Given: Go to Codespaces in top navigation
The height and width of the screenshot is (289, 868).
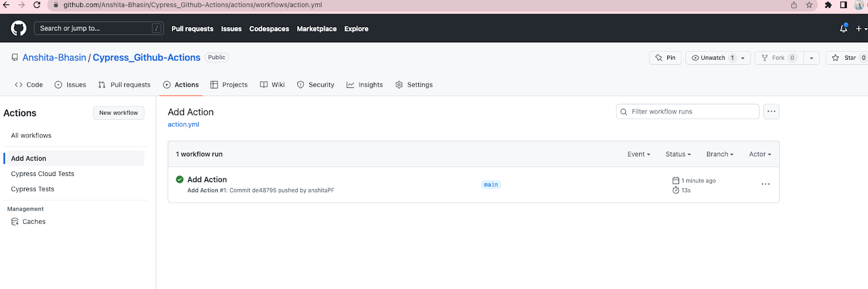Looking at the screenshot, I should [x=269, y=29].
